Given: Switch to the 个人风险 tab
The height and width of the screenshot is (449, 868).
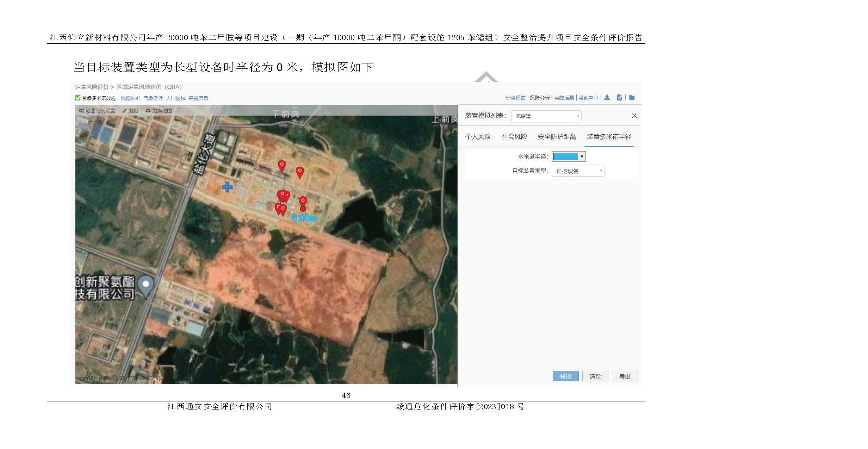Looking at the screenshot, I should (x=478, y=137).
